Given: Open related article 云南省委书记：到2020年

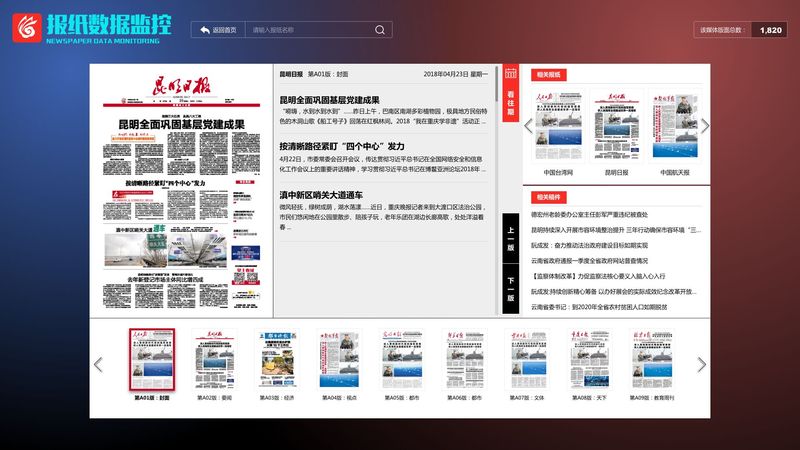Looking at the screenshot, I should pyautogui.click(x=599, y=307).
